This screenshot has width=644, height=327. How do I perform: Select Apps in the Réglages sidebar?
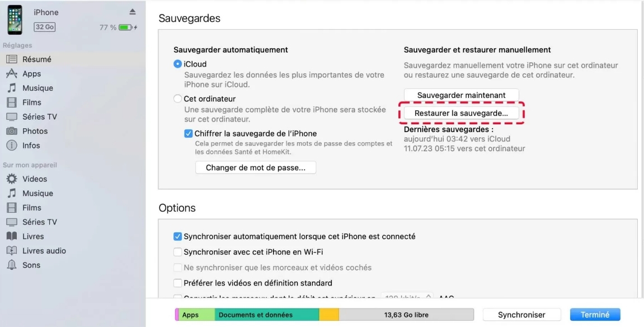point(32,73)
